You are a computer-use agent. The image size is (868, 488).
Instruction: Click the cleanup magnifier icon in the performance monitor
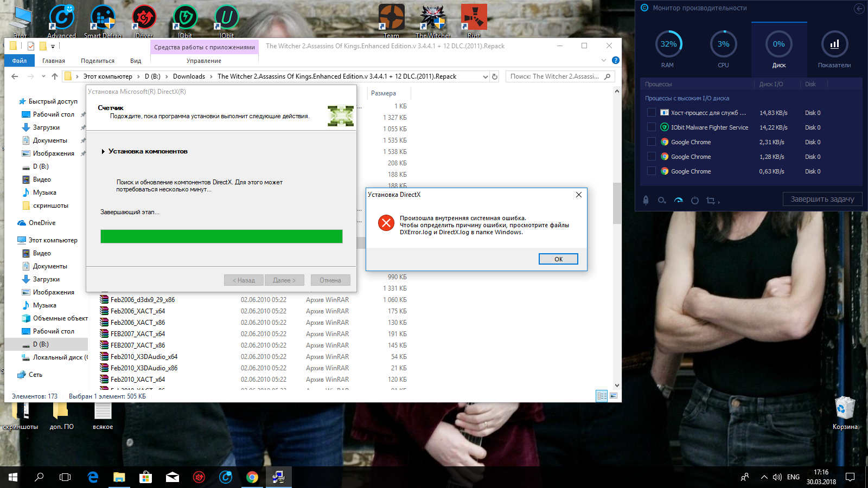click(662, 200)
